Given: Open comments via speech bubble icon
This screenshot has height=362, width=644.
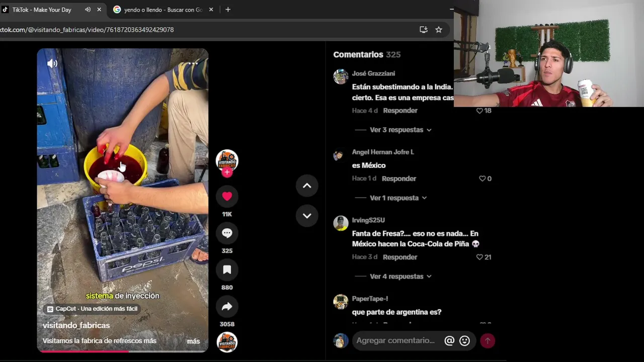Looking at the screenshot, I should tap(227, 233).
